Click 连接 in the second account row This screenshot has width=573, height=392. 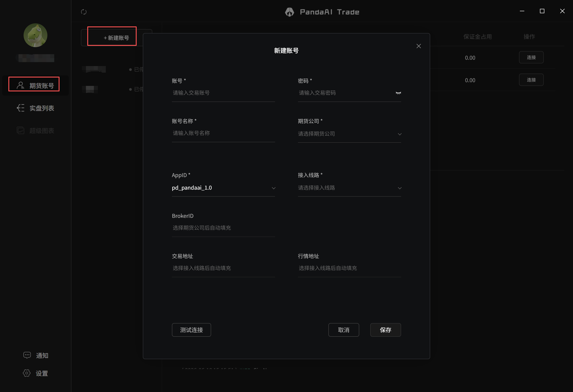531,80
